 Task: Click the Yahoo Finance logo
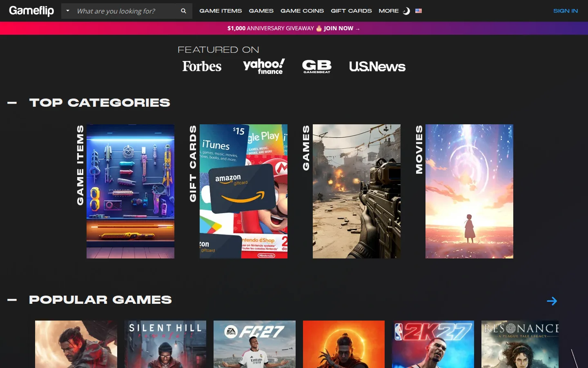[x=264, y=66]
